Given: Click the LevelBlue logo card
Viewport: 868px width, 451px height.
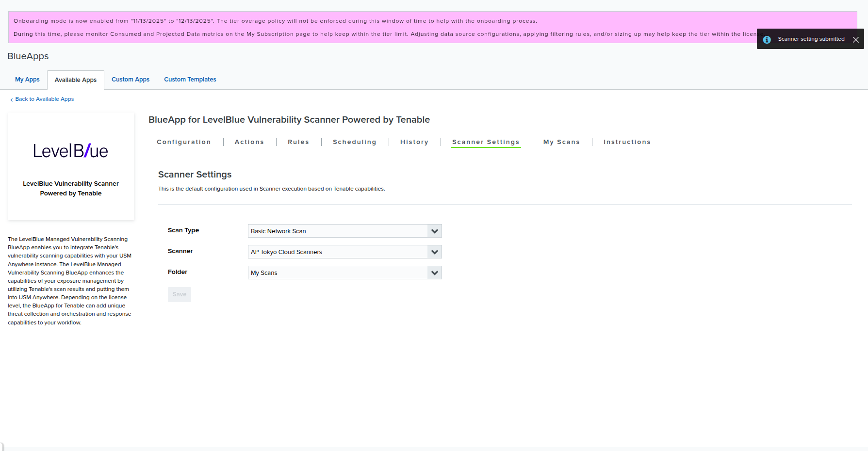Looking at the screenshot, I should 71,166.
